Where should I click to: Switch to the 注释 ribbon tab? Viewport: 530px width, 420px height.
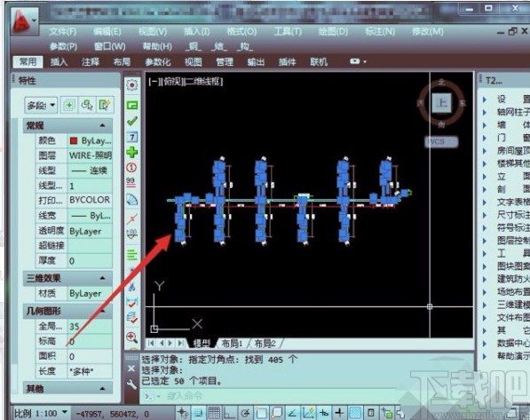coord(91,62)
